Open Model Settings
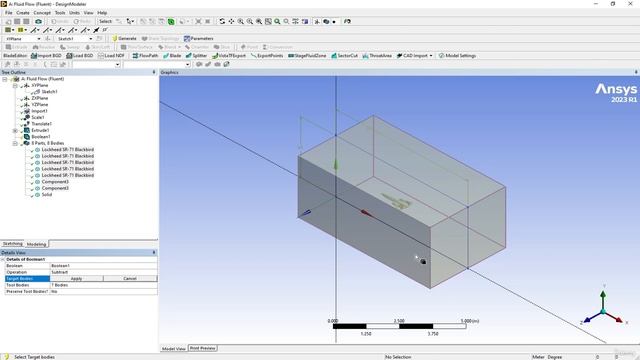Screen dimensions: 640x360 (x=457, y=56)
